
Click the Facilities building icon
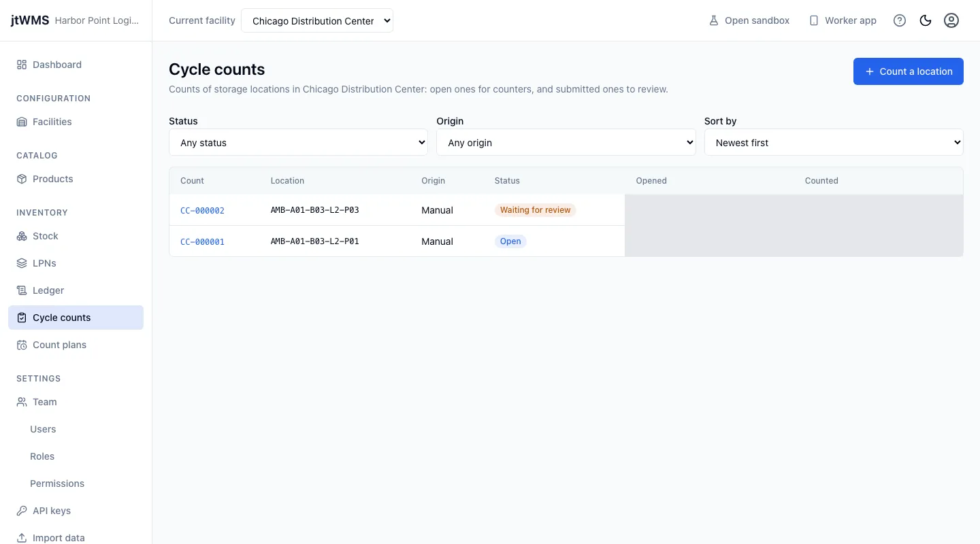click(22, 122)
